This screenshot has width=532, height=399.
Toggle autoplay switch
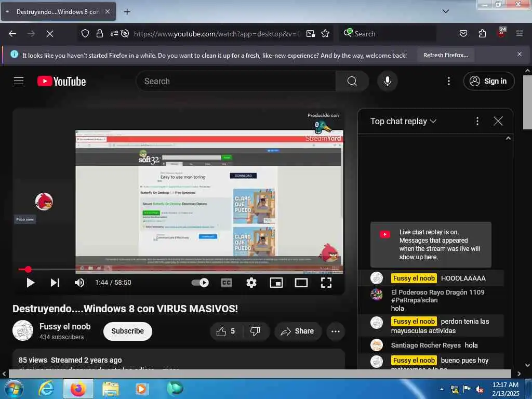[x=200, y=283]
